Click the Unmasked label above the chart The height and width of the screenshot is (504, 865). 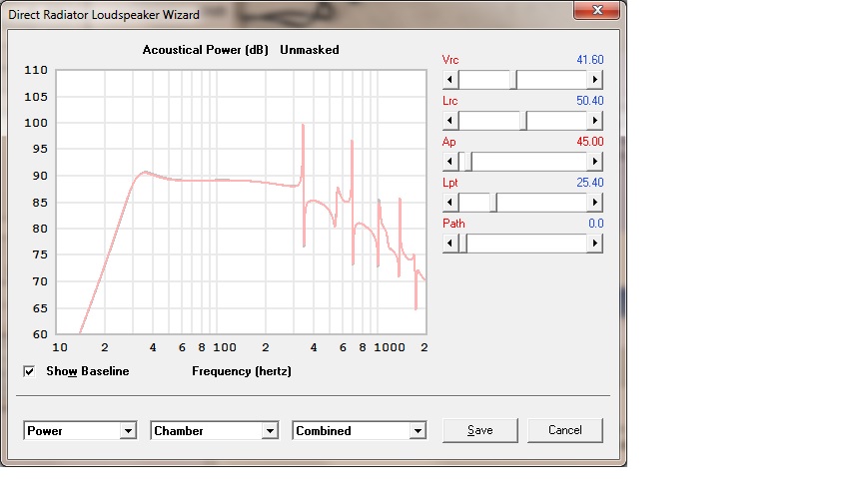click(310, 50)
